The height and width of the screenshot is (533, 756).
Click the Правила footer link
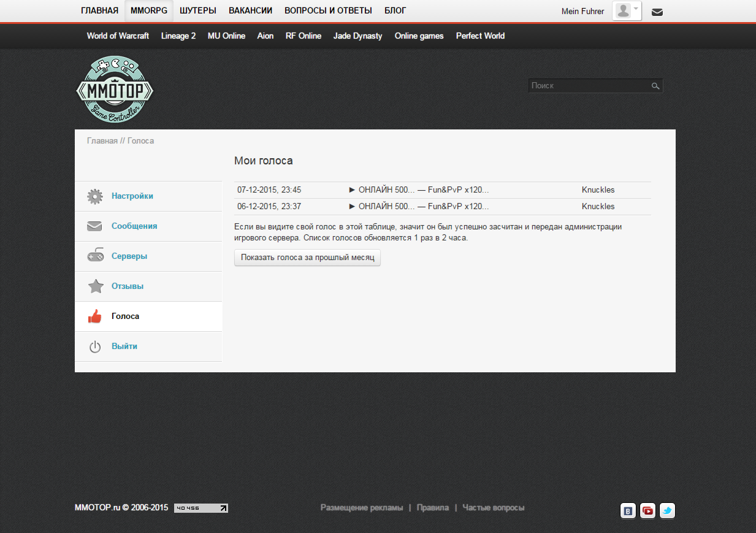point(433,508)
